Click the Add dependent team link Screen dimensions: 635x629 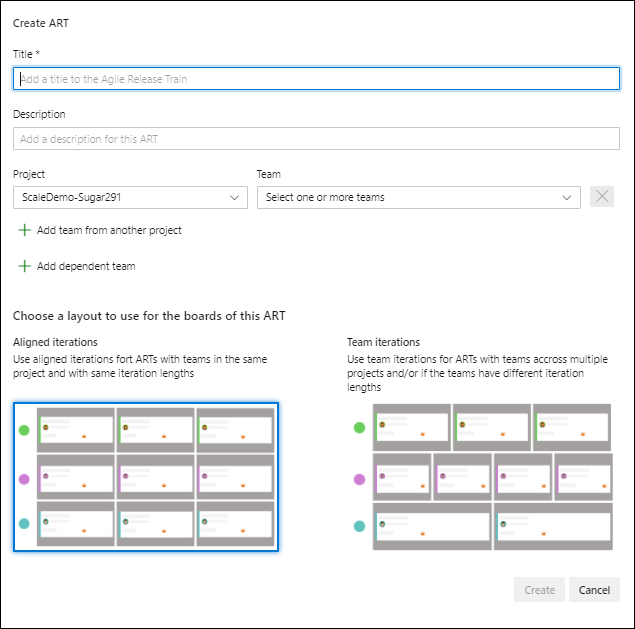click(86, 266)
